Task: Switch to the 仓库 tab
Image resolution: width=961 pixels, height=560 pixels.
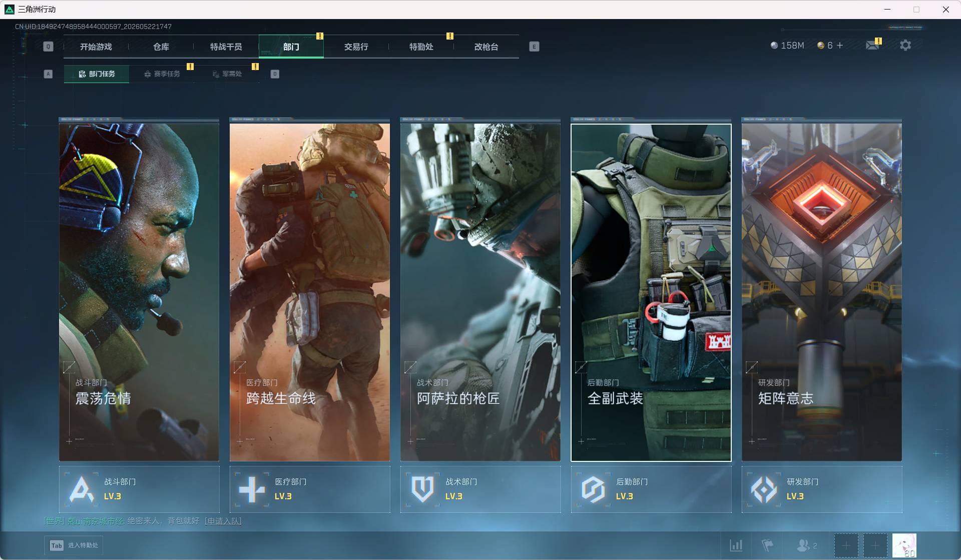Action: click(x=161, y=47)
